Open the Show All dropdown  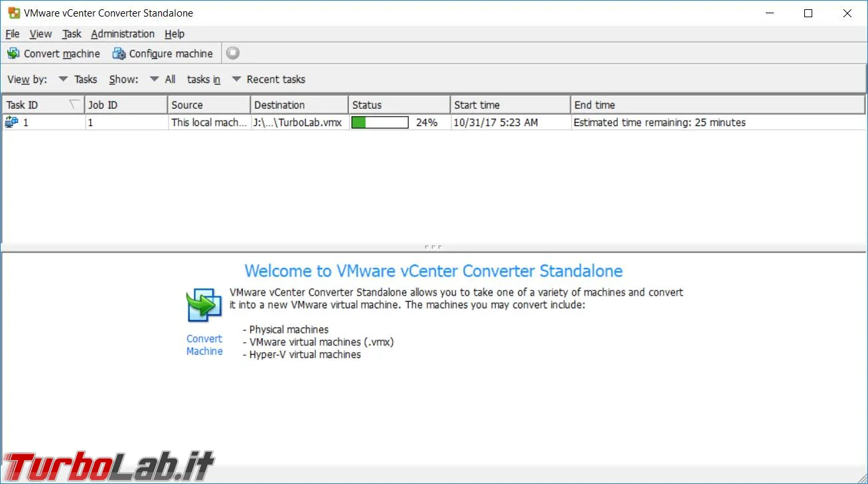(163, 80)
